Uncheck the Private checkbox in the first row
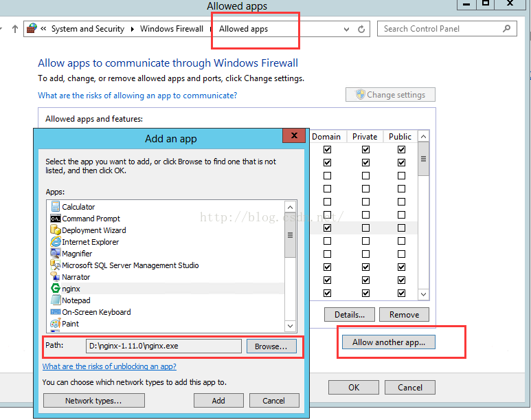This screenshot has height=420, width=531. (365, 149)
